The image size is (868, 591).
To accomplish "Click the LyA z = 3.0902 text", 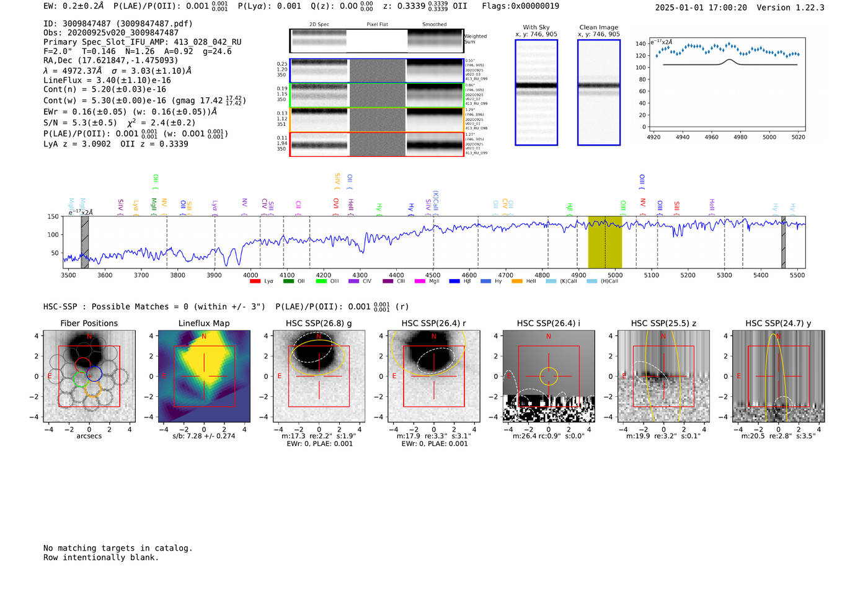I will [77, 144].
